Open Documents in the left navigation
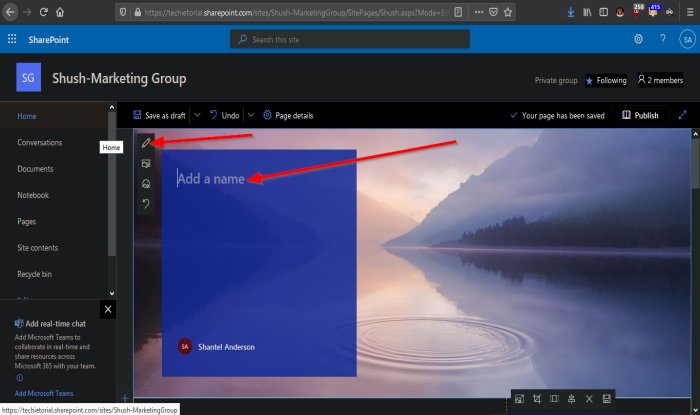The width and height of the screenshot is (700, 415). pos(35,169)
